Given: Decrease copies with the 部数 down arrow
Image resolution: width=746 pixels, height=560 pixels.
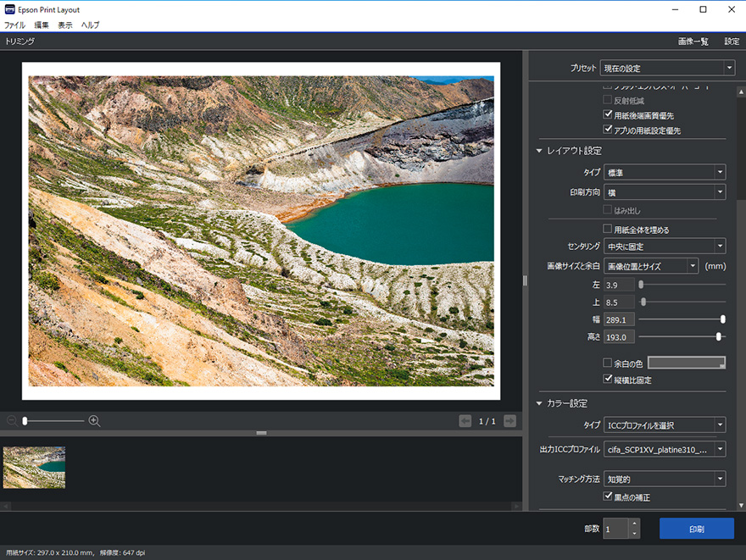Looking at the screenshot, I should tap(634, 534).
